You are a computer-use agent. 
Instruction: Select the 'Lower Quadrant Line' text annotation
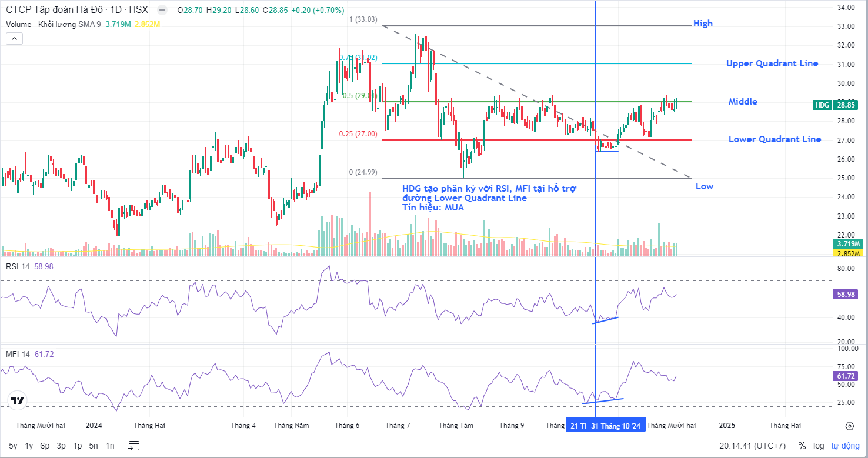coord(774,139)
